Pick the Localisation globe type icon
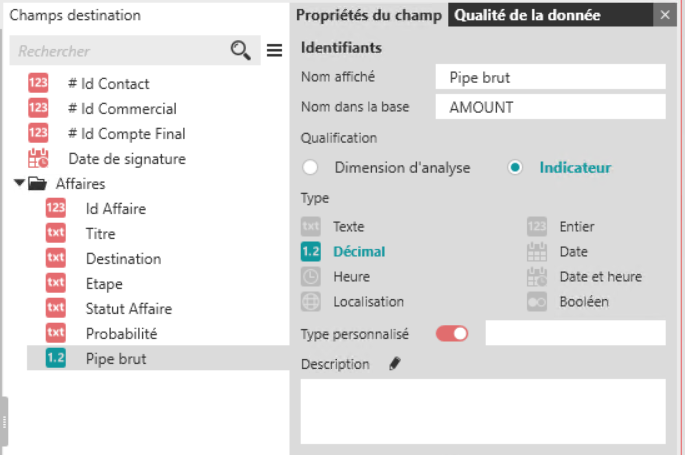This screenshot has height=455, width=685. coord(311,301)
